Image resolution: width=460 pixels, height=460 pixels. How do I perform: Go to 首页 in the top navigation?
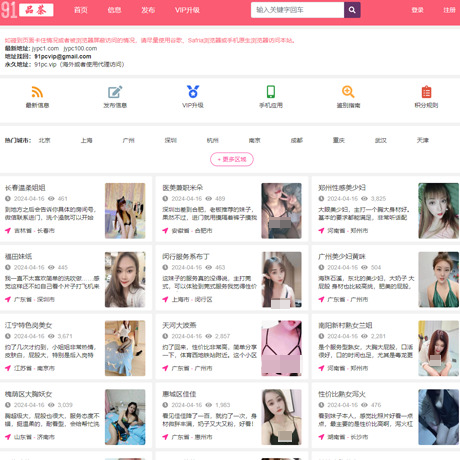[x=81, y=10]
